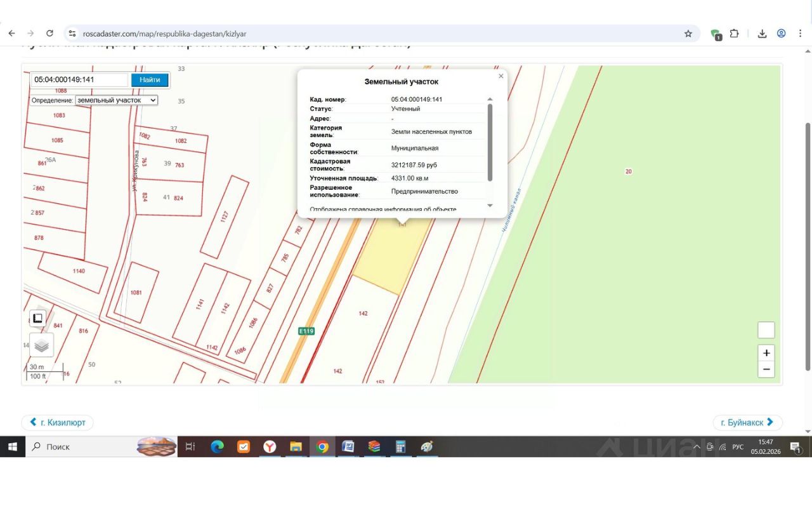Click the Земли населенных пунктов value

431,132
